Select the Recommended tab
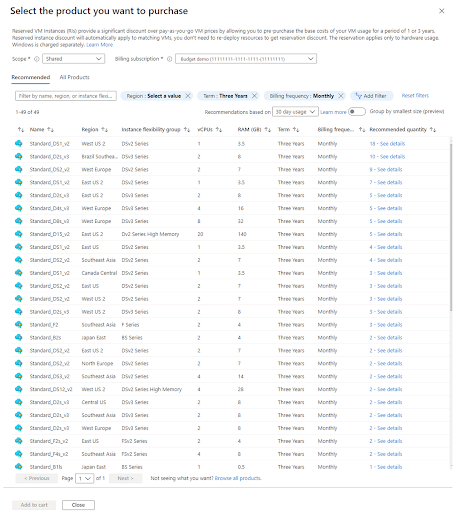The width and height of the screenshot is (461, 512). coord(31,77)
